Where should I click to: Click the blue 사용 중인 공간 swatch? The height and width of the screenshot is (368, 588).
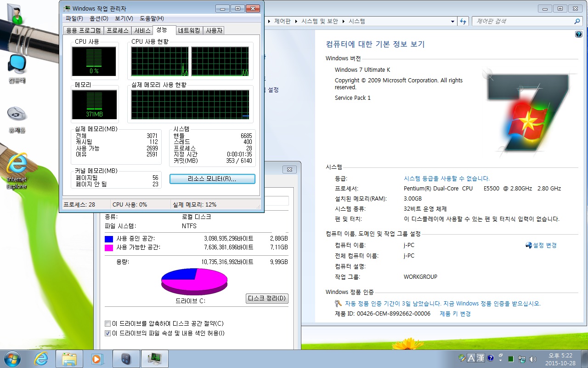109,239
